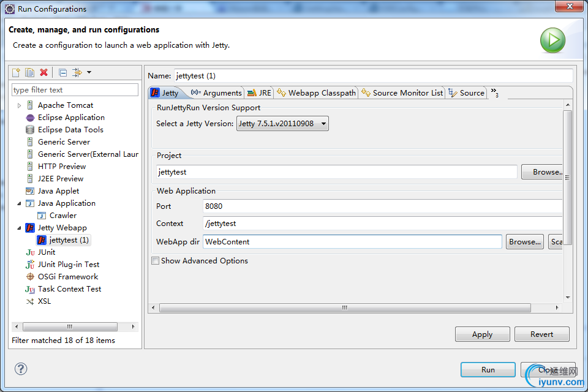
Task: Click the Apache Tomcat server icon
Action: 30,105
